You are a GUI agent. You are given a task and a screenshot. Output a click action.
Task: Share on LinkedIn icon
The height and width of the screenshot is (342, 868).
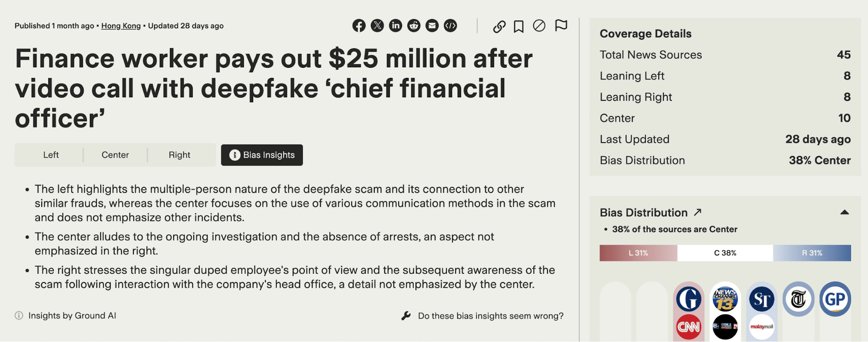pos(396,26)
